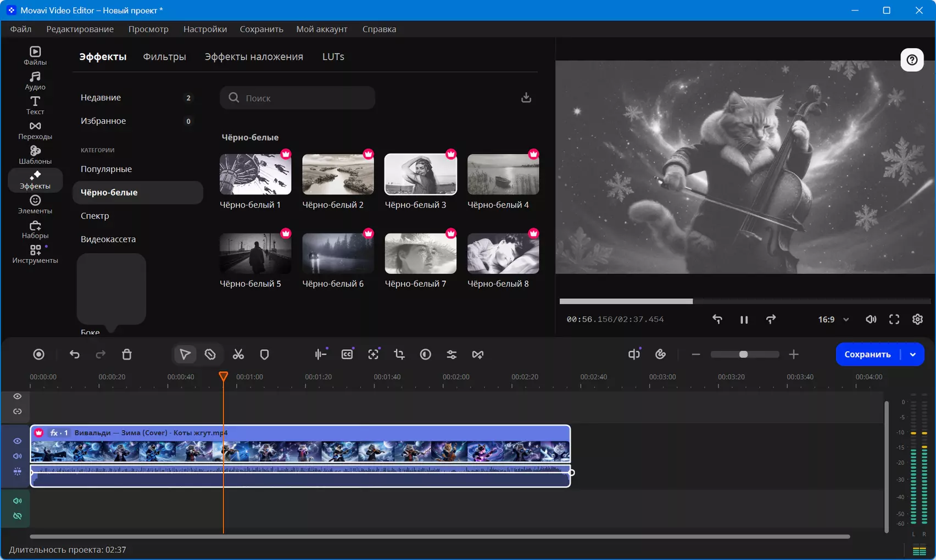936x560 pixels.
Task: Click the color adjustments sliders icon
Action: coord(452,355)
